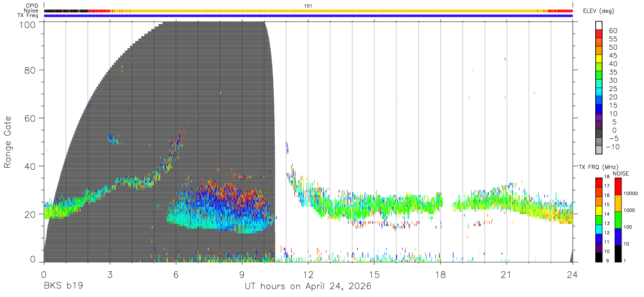Click the BKS b19 radar label
The width and height of the screenshot is (644, 297).
pos(62,286)
